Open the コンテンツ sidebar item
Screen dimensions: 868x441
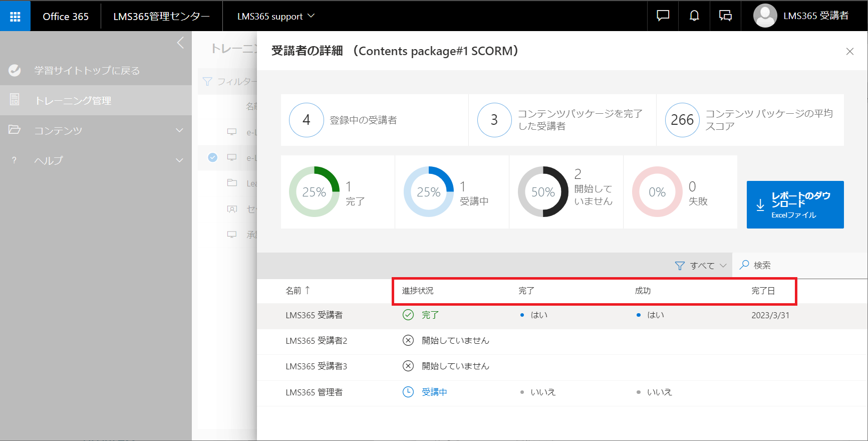[x=96, y=130]
